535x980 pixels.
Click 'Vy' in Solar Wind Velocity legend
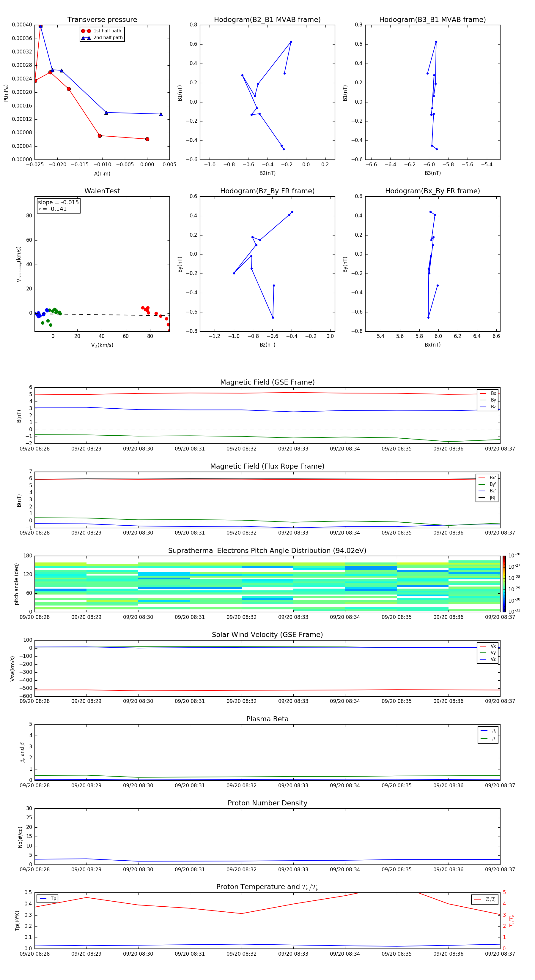(488, 653)
